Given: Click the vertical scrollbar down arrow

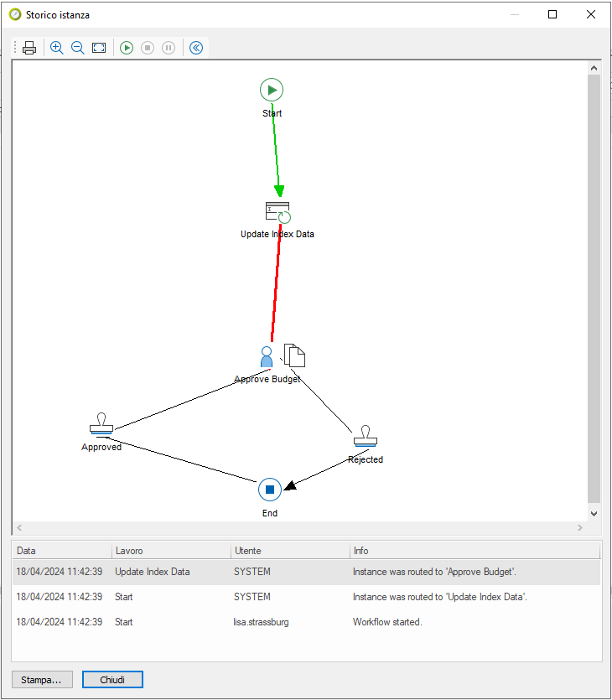Looking at the screenshot, I should point(594,513).
